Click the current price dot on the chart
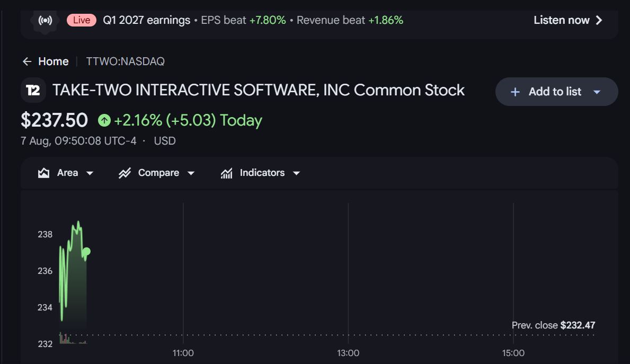The height and width of the screenshot is (364, 630). click(x=86, y=252)
